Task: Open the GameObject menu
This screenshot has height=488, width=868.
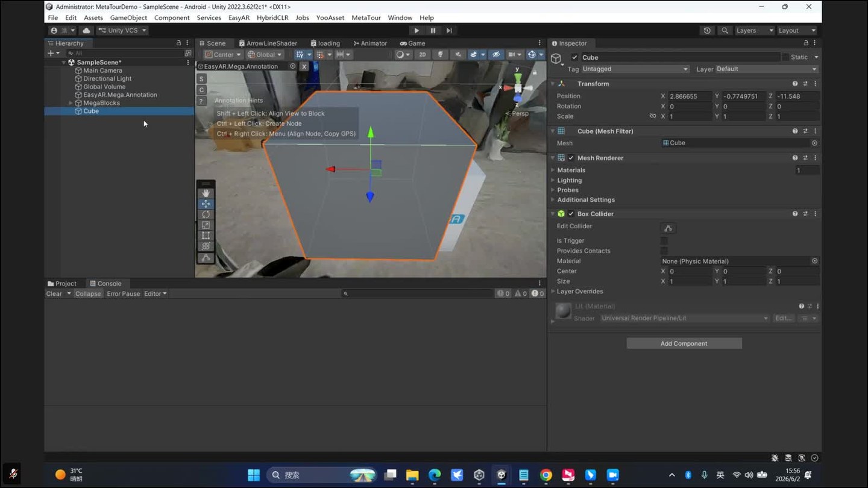Action: click(128, 18)
